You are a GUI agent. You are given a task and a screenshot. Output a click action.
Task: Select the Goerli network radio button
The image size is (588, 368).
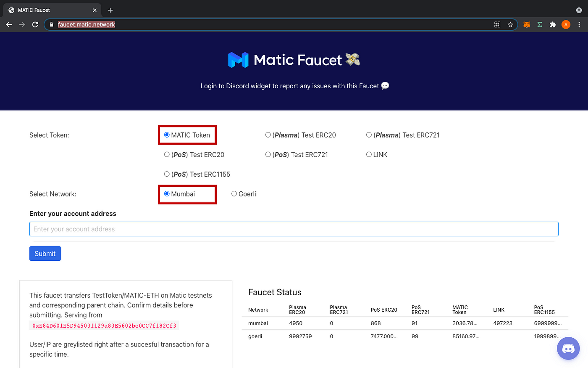(x=234, y=194)
